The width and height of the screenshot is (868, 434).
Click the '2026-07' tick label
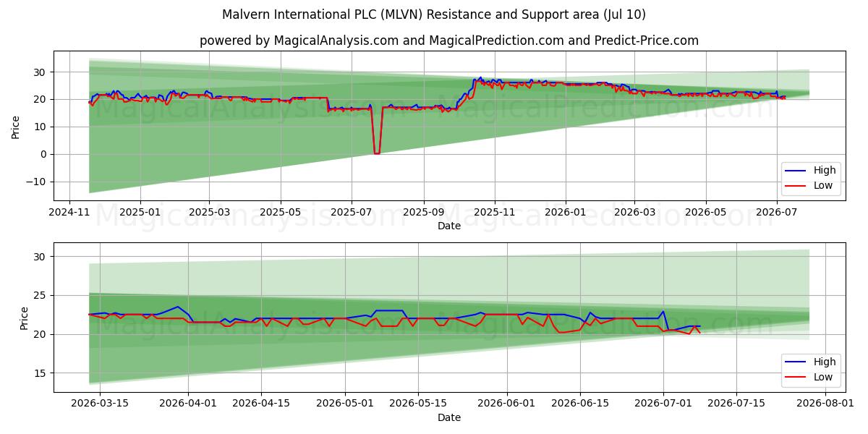click(x=776, y=212)
